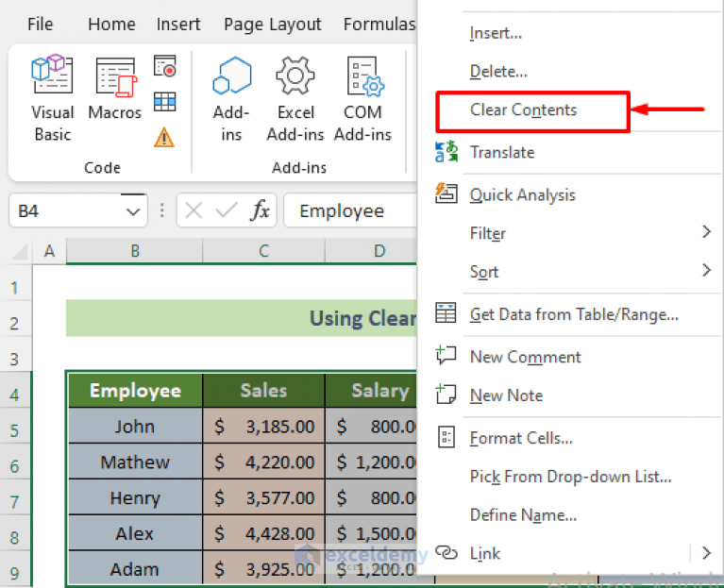Open the Page Layout tab
The image size is (724, 588).
point(273,25)
